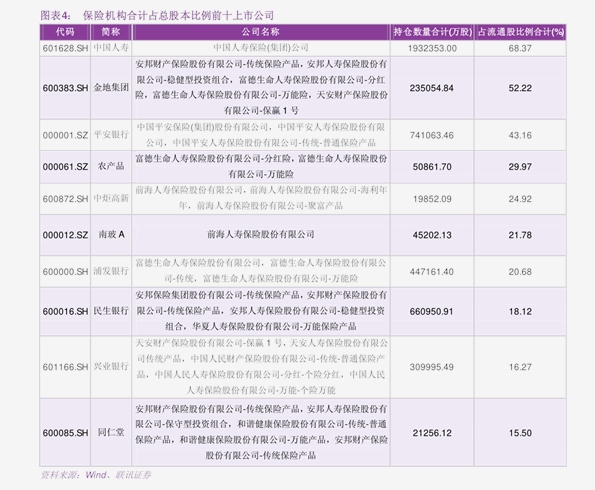Click 前海人寿保险股份有限公司 in 南玻A row
This screenshot has height=490, width=595.
click(261, 235)
